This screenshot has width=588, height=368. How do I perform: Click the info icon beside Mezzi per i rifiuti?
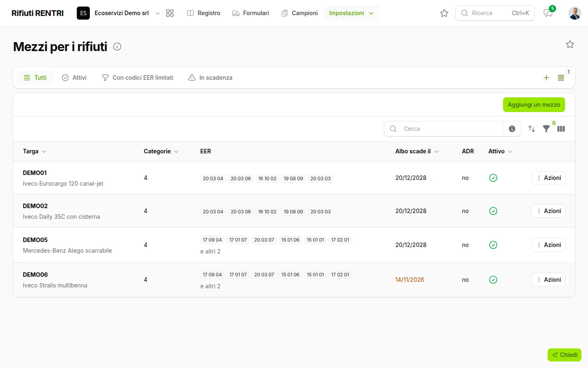[x=117, y=47]
